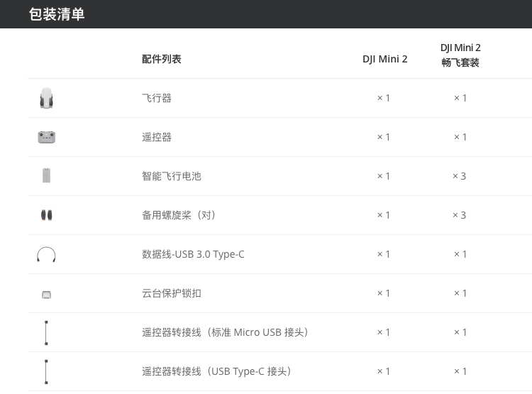Viewport: 532px width, 394px height.
Task: Click the remote controller icon
Action: click(x=47, y=137)
